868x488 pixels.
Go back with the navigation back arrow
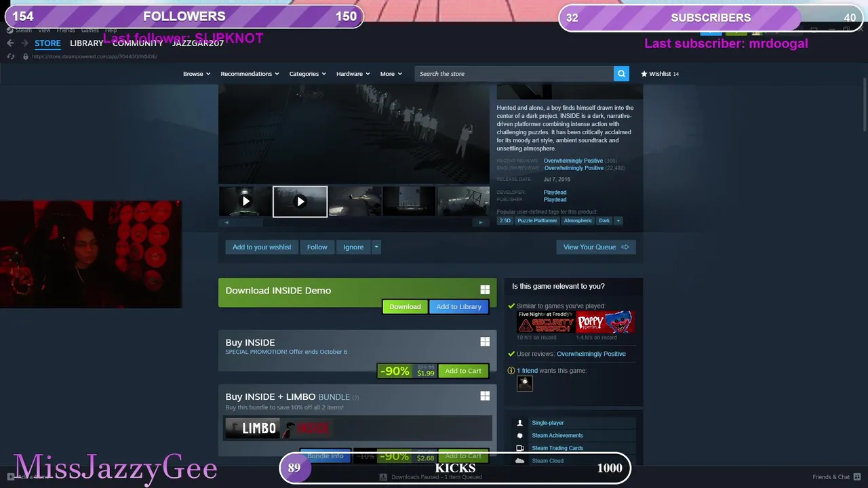[10, 43]
